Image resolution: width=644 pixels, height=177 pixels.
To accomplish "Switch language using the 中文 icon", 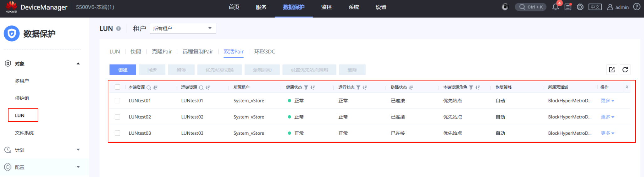I will pos(595,7).
